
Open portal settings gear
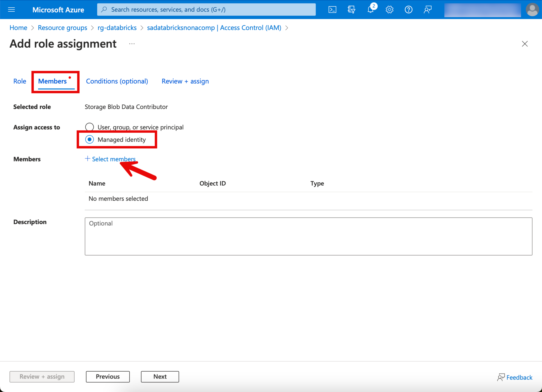click(389, 10)
